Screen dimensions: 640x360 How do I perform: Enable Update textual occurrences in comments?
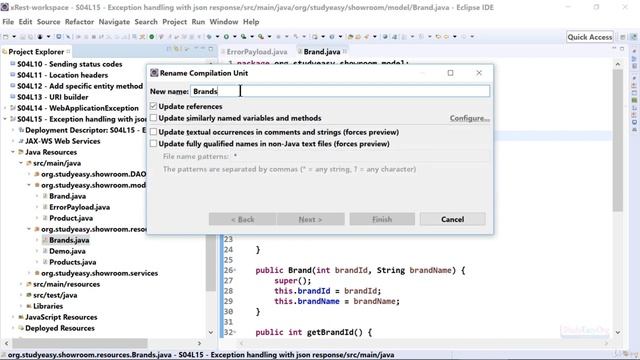(x=153, y=132)
